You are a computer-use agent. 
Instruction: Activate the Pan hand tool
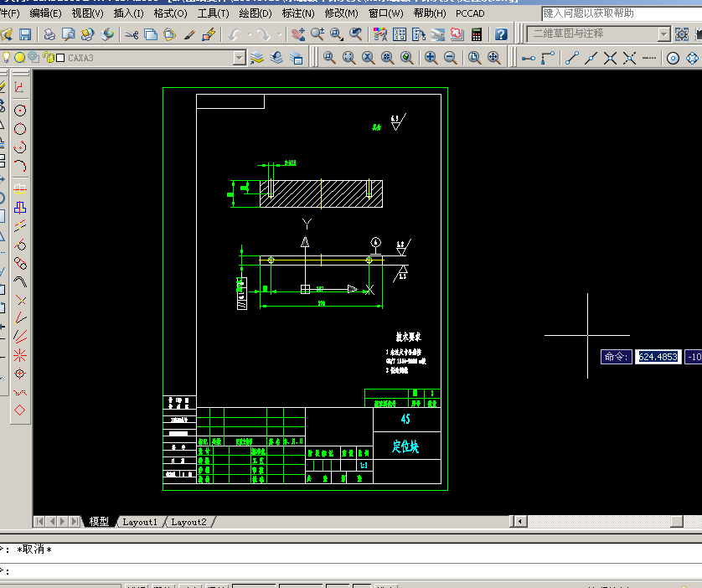298,34
